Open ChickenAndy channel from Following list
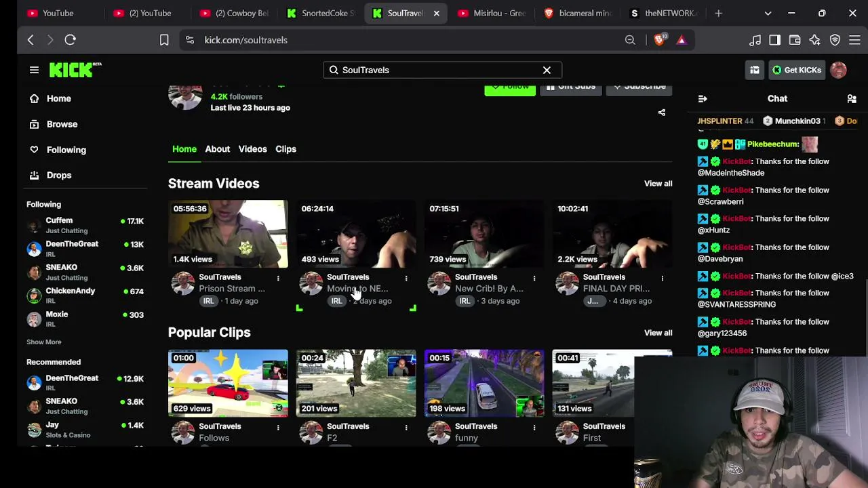The image size is (868, 488). click(85, 296)
